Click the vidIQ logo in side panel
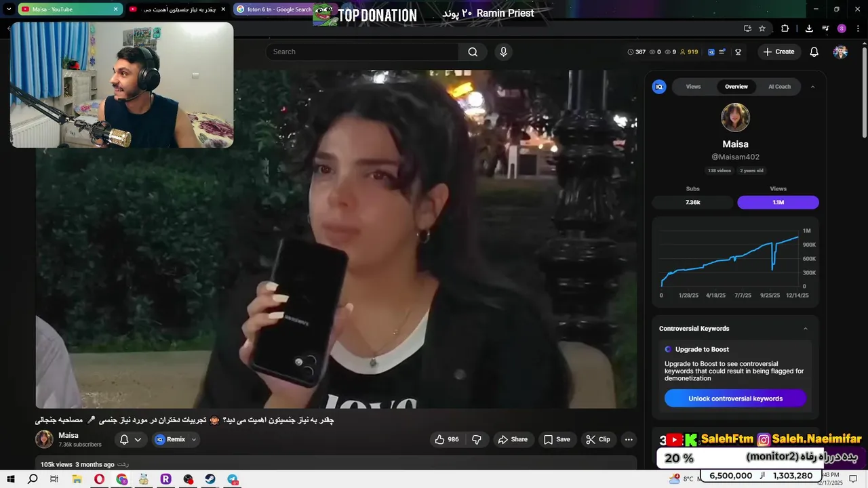 [x=659, y=87]
